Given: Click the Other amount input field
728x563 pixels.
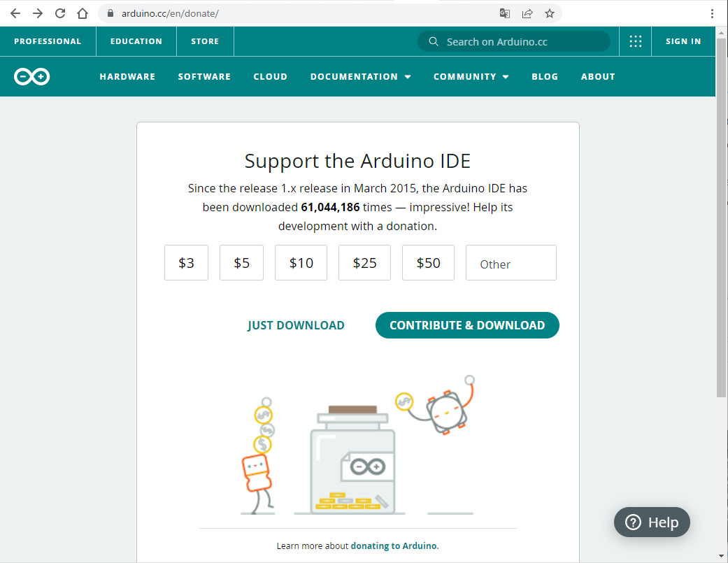Looking at the screenshot, I should (511, 264).
